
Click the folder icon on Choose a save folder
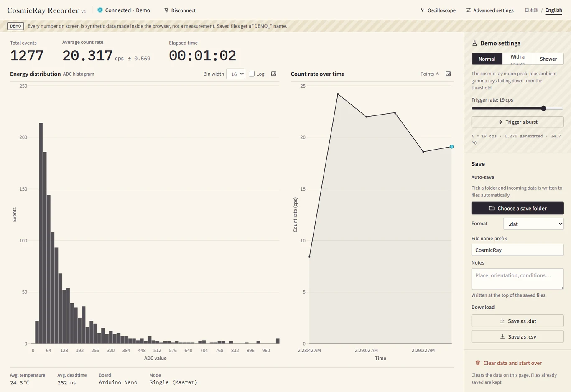point(492,208)
